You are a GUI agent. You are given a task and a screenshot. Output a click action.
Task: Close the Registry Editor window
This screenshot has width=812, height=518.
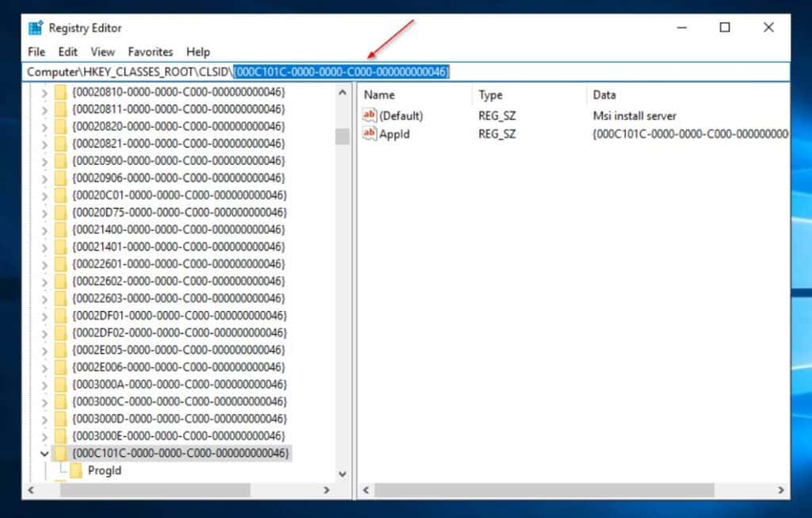pos(768,28)
